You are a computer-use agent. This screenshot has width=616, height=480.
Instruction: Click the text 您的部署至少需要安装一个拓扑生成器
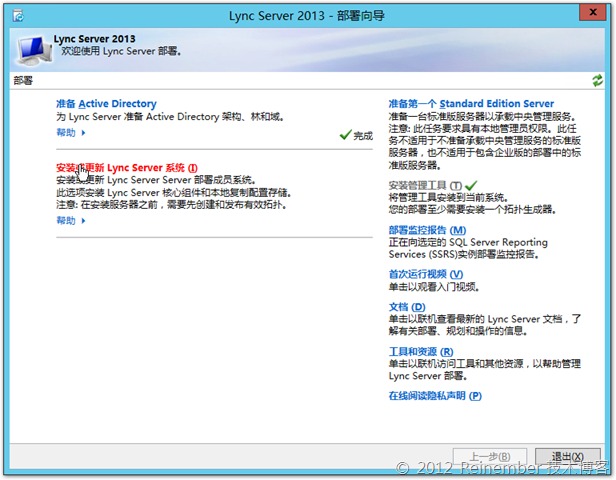point(472,210)
